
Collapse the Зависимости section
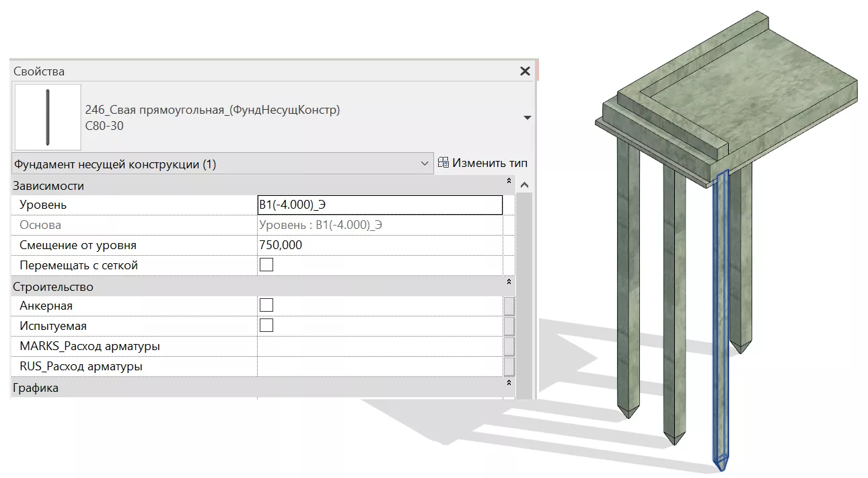(509, 181)
